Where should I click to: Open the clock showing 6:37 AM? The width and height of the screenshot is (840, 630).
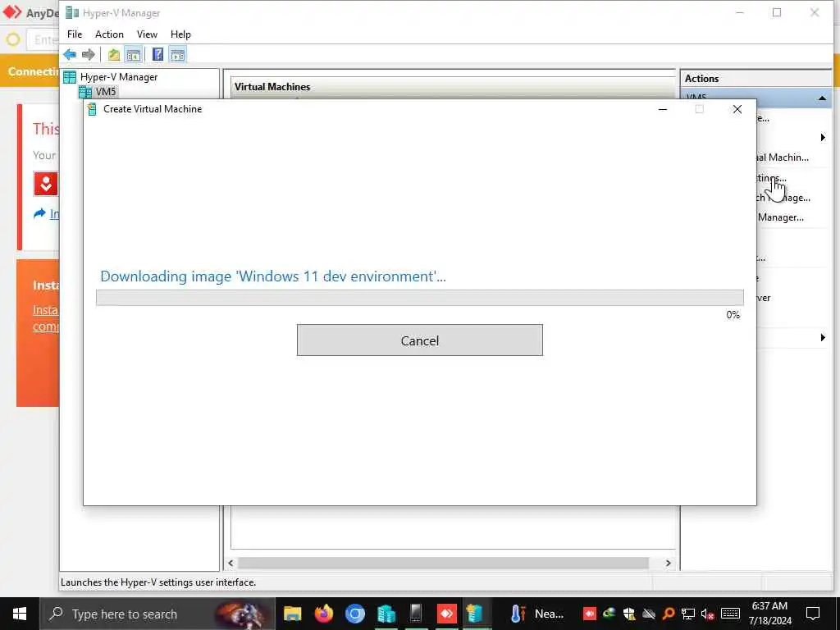pos(769,614)
